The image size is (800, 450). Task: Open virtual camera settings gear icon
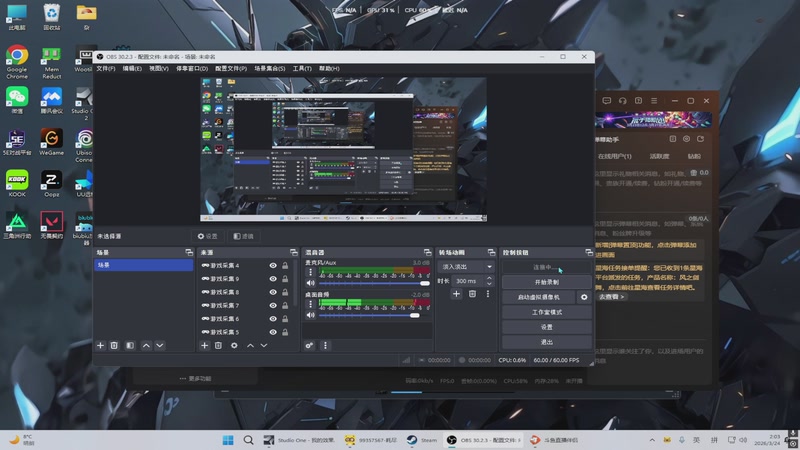(x=584, y=297)
